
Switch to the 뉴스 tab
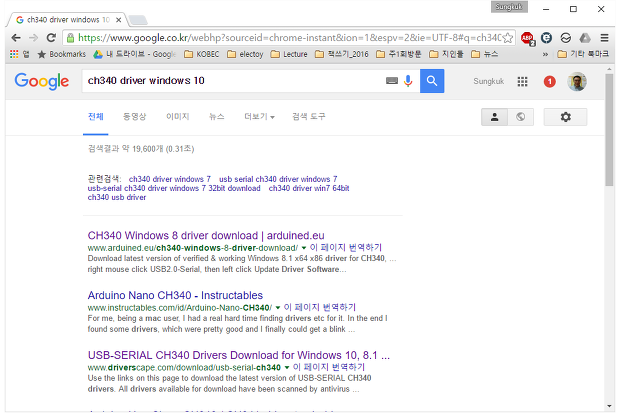click(x=216, y=117)
